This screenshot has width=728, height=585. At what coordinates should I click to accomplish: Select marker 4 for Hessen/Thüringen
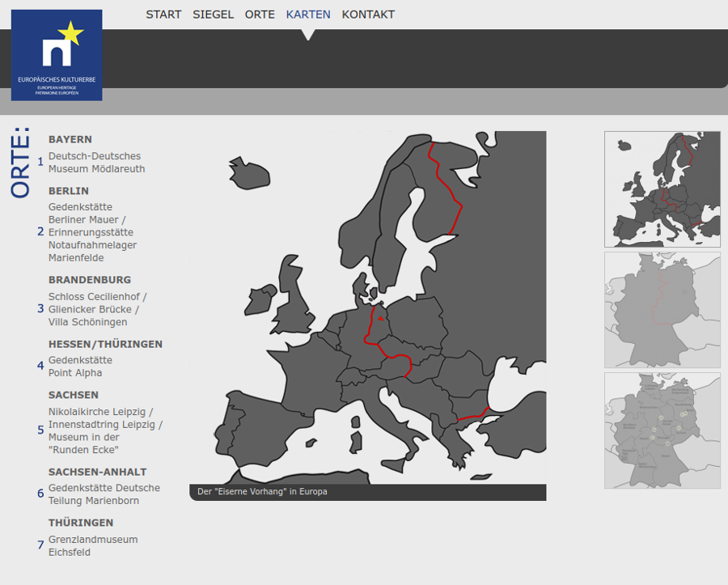pos(40,366)
